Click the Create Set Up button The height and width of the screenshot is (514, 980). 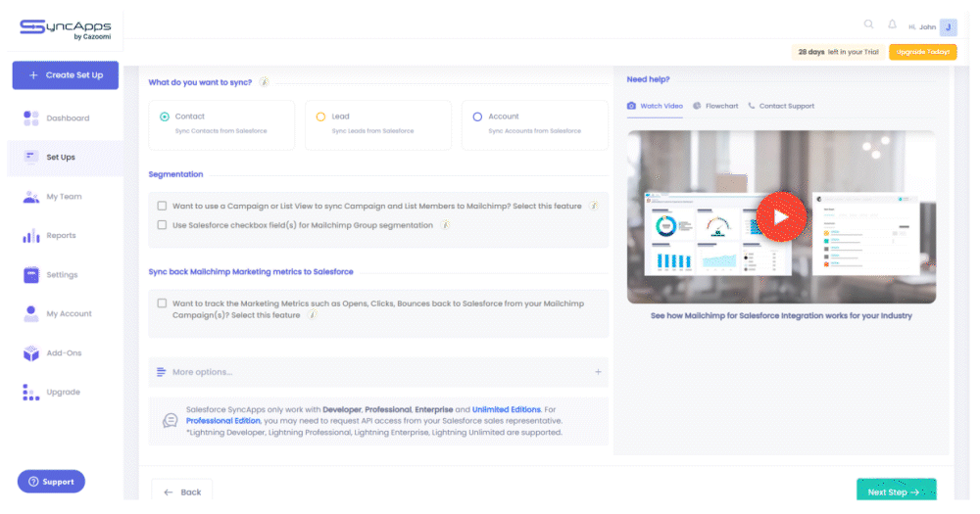tap(65, 75)
